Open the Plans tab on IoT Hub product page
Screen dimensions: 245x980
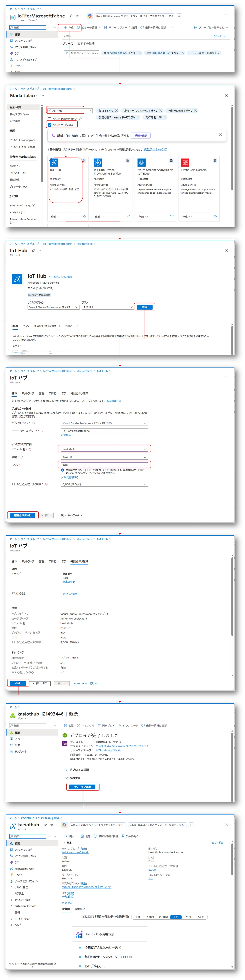coord(26,326)
